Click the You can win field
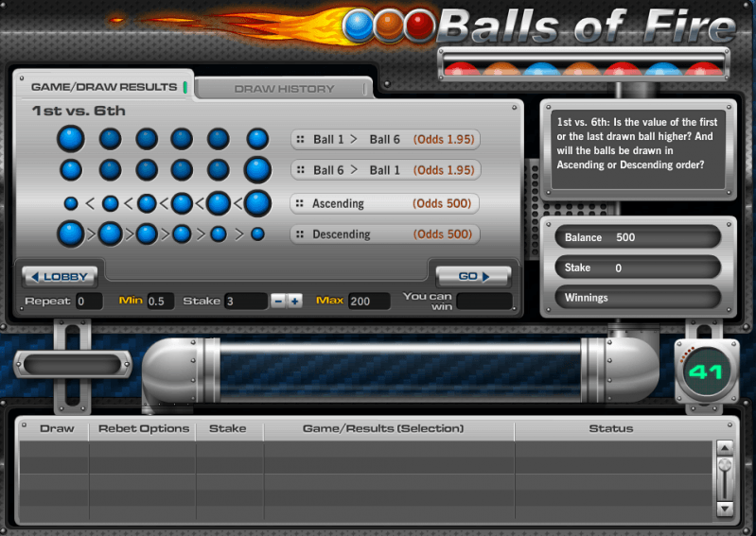This screenshot has width=756, height=536. click(484, 302)
